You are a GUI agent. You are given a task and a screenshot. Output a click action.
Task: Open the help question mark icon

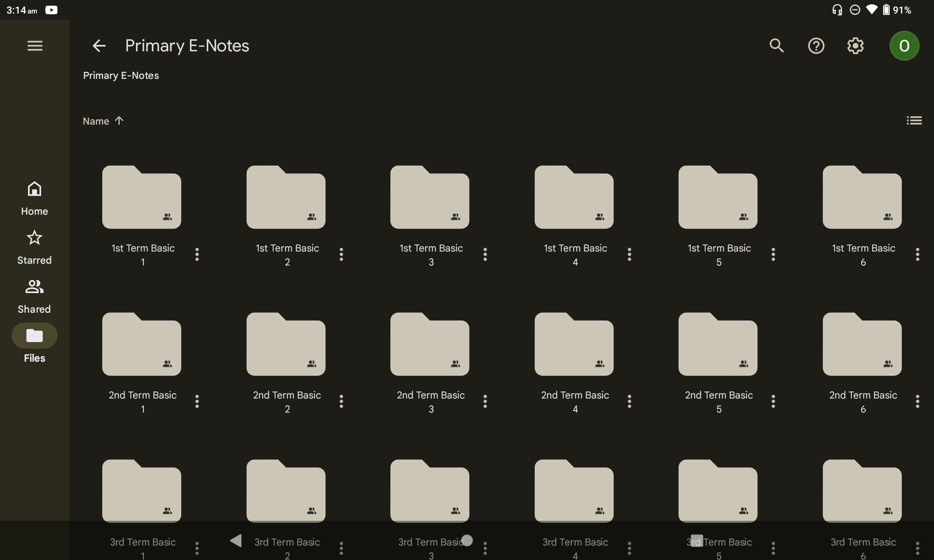click(816, 46)
